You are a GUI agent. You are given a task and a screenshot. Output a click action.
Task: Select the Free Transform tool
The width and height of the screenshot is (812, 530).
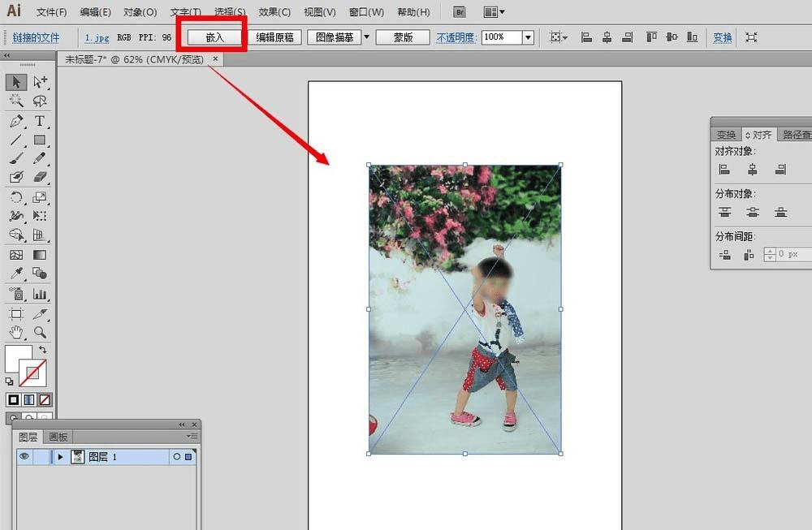(40, 216)
